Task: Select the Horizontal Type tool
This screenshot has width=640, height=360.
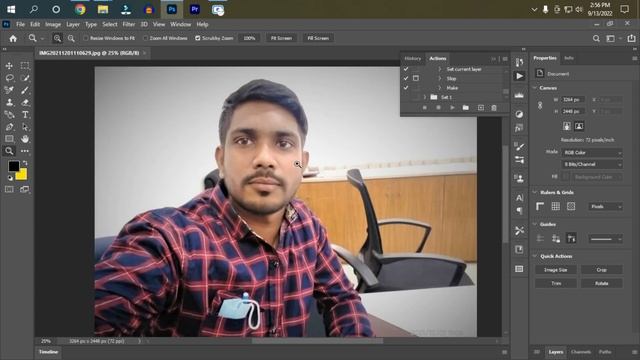Action: pos(25,114)
